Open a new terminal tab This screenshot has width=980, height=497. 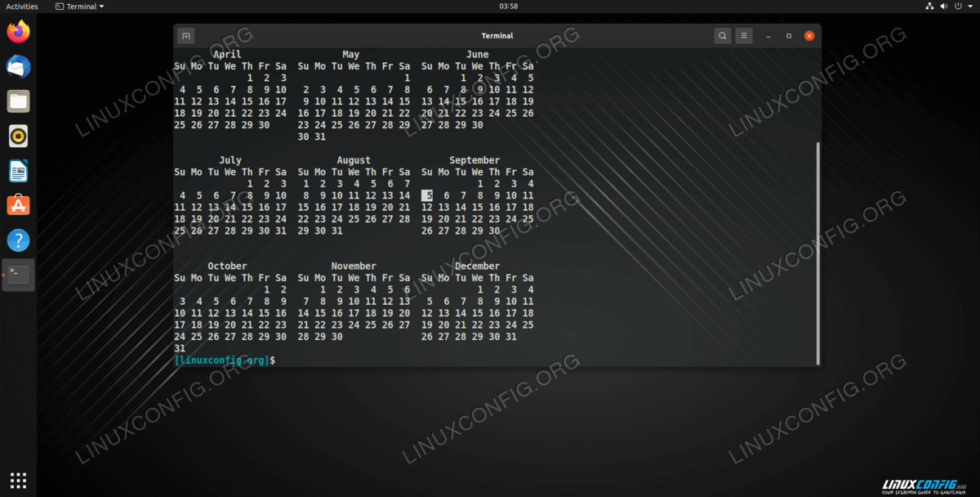pos(186,36)
